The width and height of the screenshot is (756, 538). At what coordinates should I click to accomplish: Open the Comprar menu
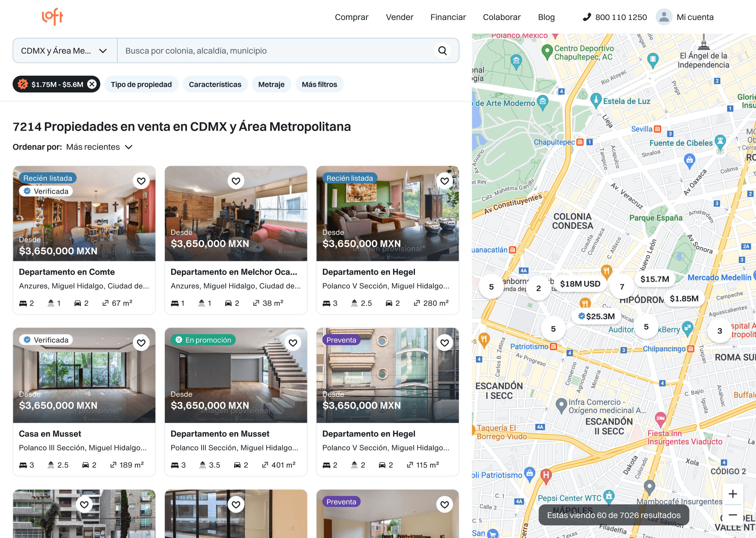(x=352, y=17)
